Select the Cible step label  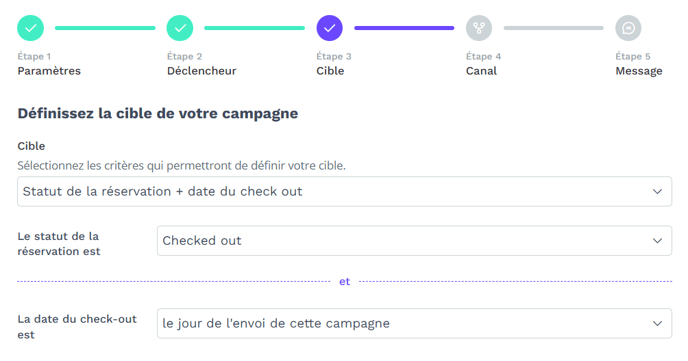click(x=330, y=71)
